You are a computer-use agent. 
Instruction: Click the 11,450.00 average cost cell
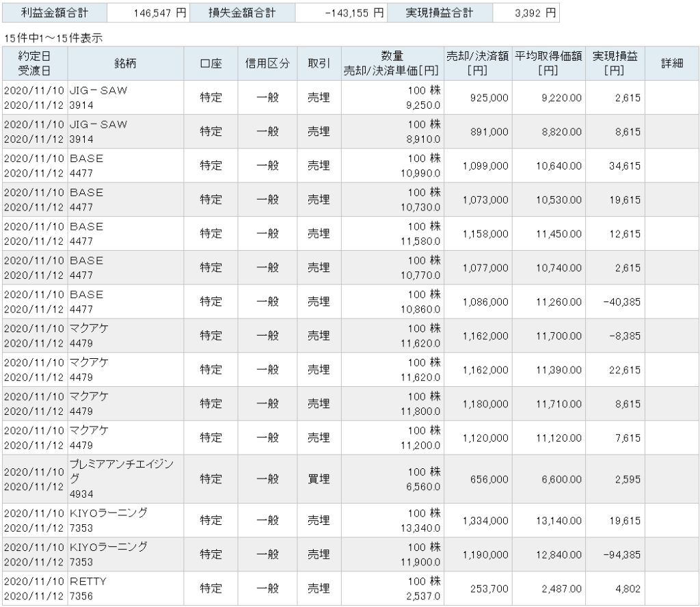tap(549, 233)
